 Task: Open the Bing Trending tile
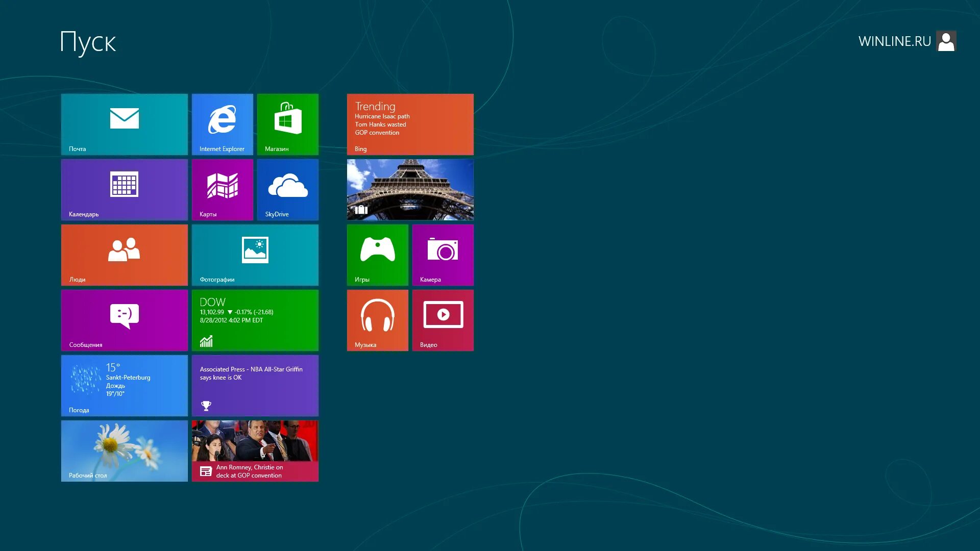point(410,124)
